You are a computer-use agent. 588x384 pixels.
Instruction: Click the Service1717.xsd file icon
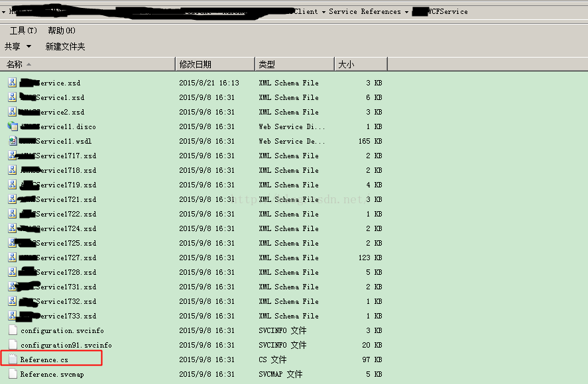(13, 156)
